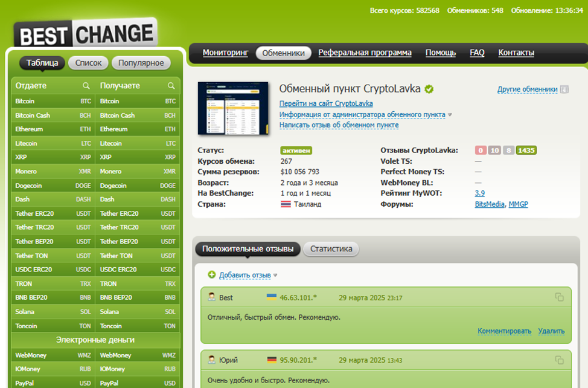Click the search icon next to Отдаете
Screen dimensions: 588x388
[x=86, y=86]
